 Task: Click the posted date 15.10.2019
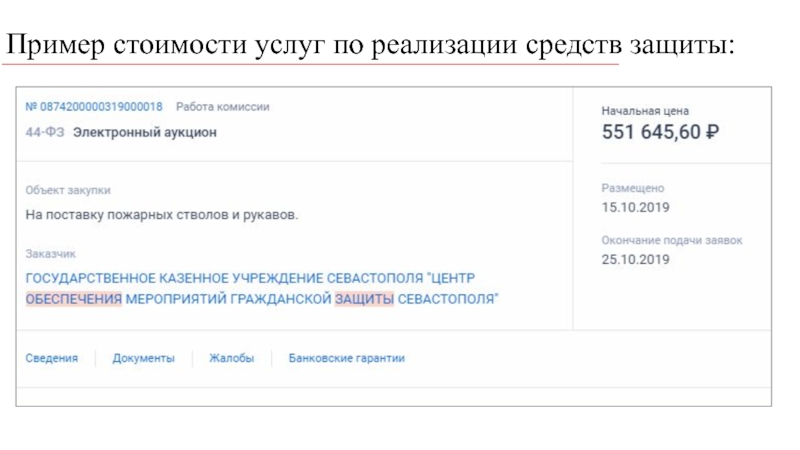(x=635, y=207)
